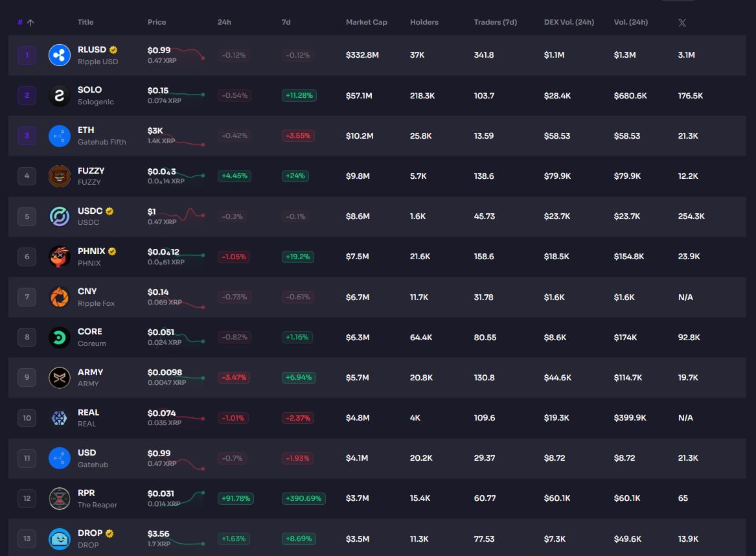
Task: Click the verified badge next to DROP
Action: [x=109, y=533]
